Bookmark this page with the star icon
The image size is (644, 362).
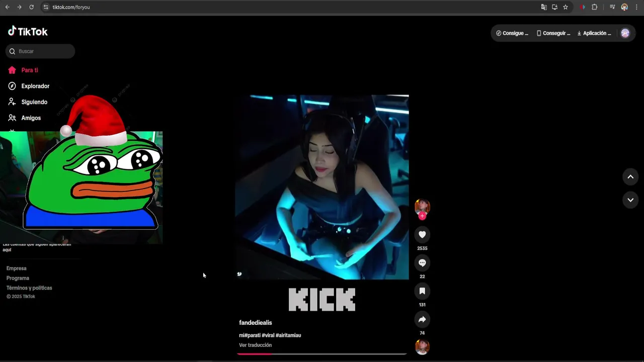tap(566, 7)
